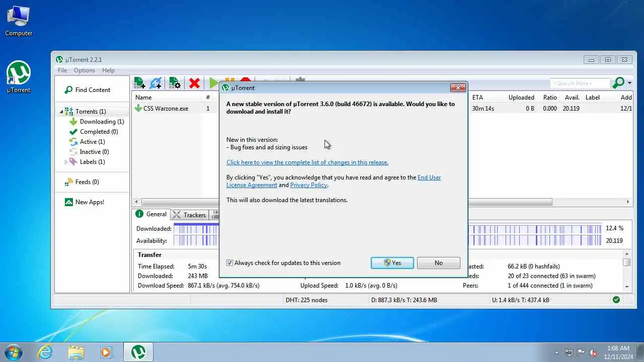The image size is (644, 362).
Task: Click the green network status checkmark icon
Action: (x=616, y=300)
